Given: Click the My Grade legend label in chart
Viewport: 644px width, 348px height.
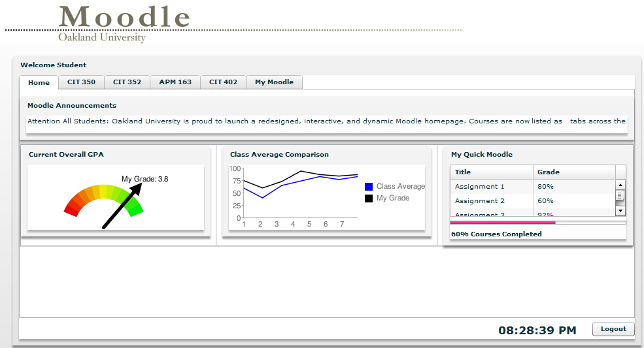Looking at the screenshot, I should 393,198.
